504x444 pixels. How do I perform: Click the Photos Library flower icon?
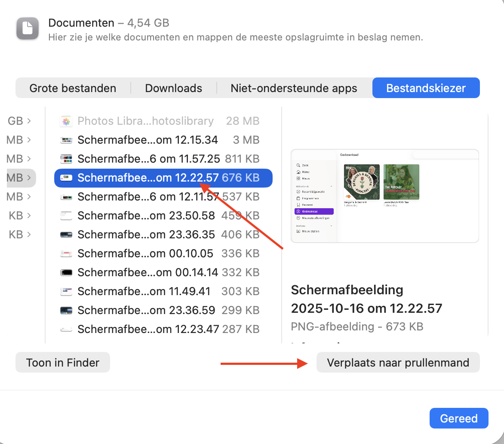(x=66, y=121)
